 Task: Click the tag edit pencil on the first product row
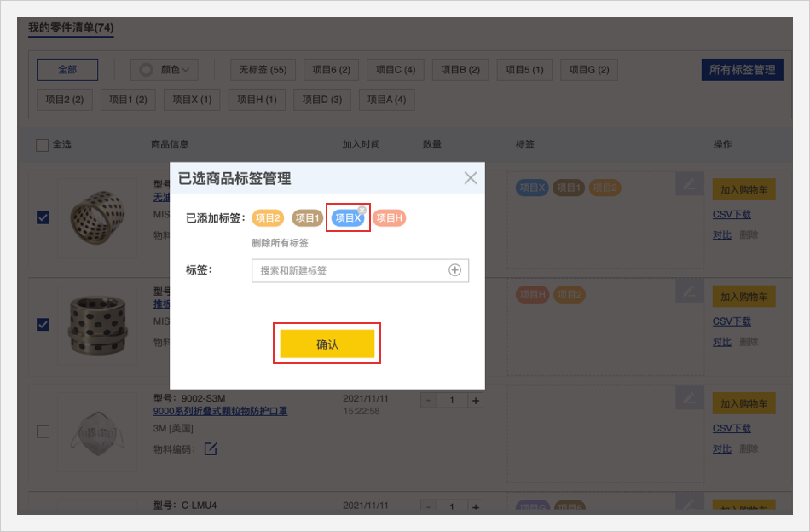(688, 185)
